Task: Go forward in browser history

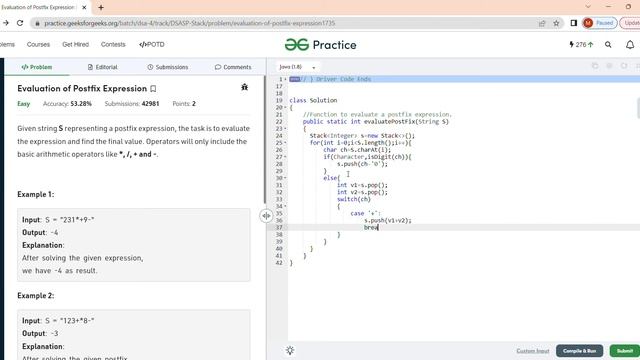Action: (x=6, y=23)
